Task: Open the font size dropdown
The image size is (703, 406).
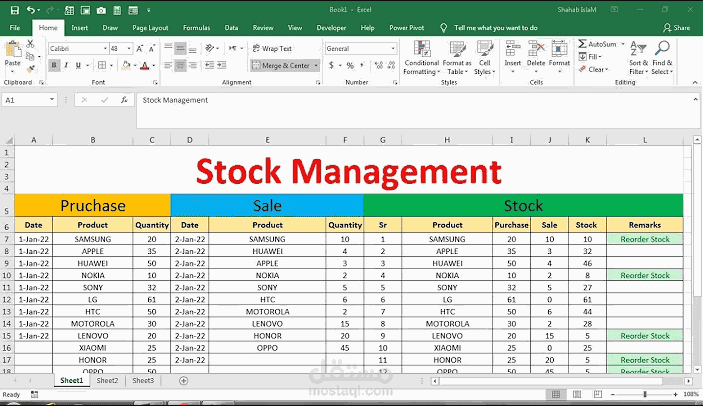Action: 129,48
